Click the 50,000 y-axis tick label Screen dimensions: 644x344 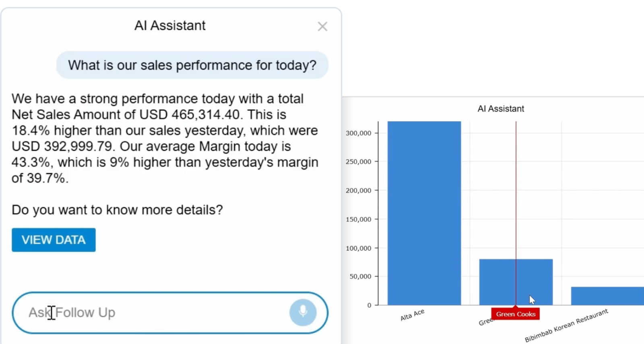click(x=360, y=277)
